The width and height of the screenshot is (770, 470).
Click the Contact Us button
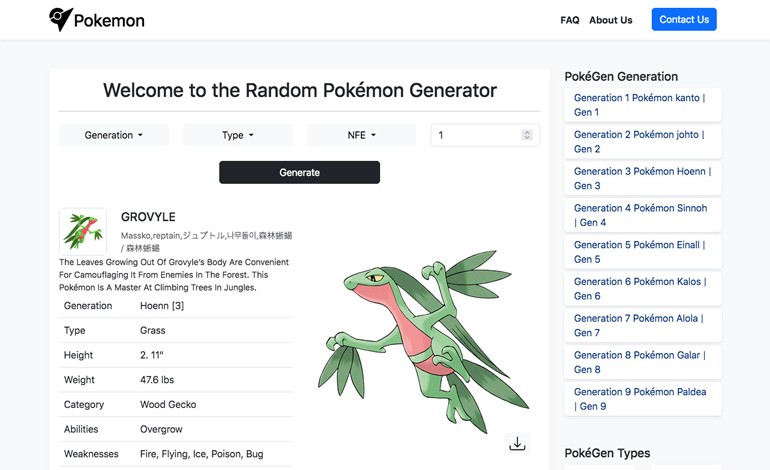coord(684,20)
